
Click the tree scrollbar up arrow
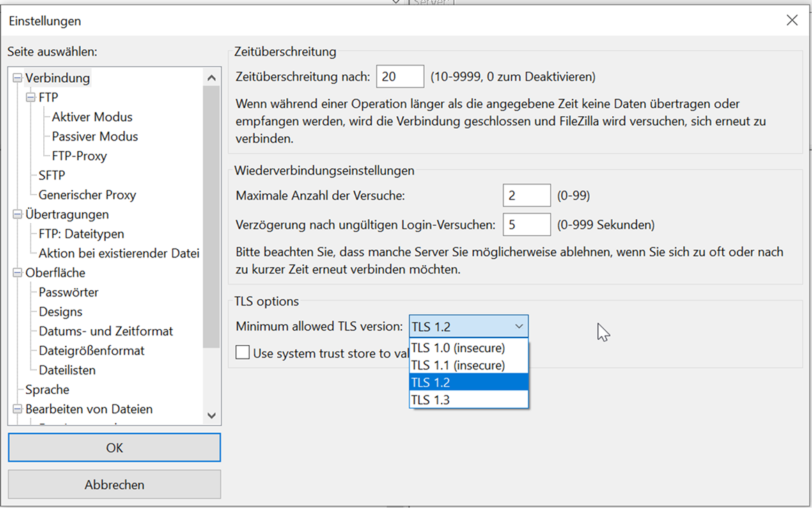point(211,78)
